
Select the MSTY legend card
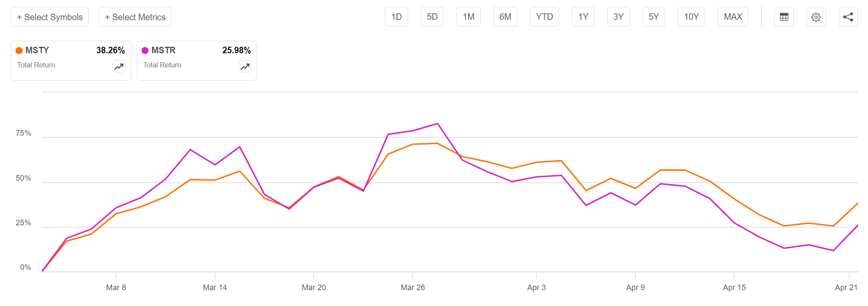[x=70, y=60]
